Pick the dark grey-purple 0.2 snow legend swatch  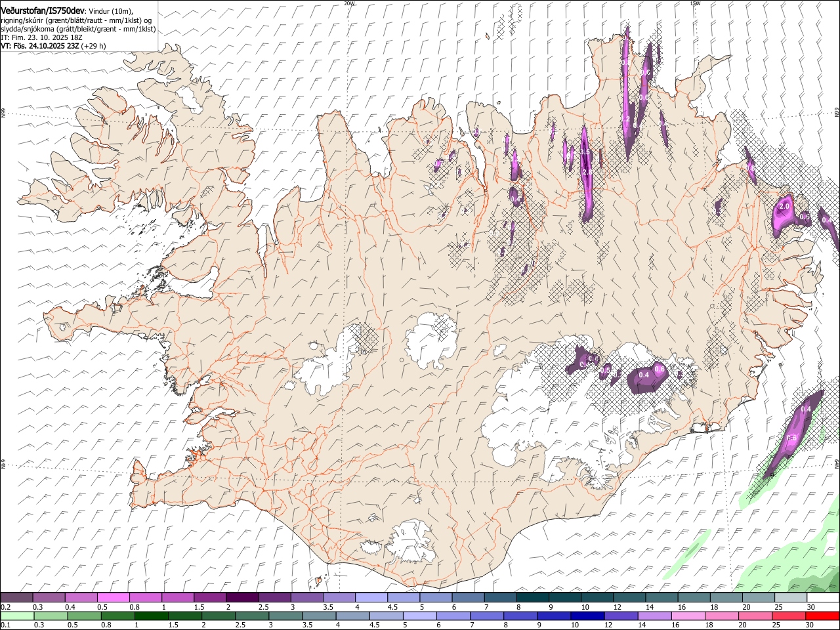16,598
